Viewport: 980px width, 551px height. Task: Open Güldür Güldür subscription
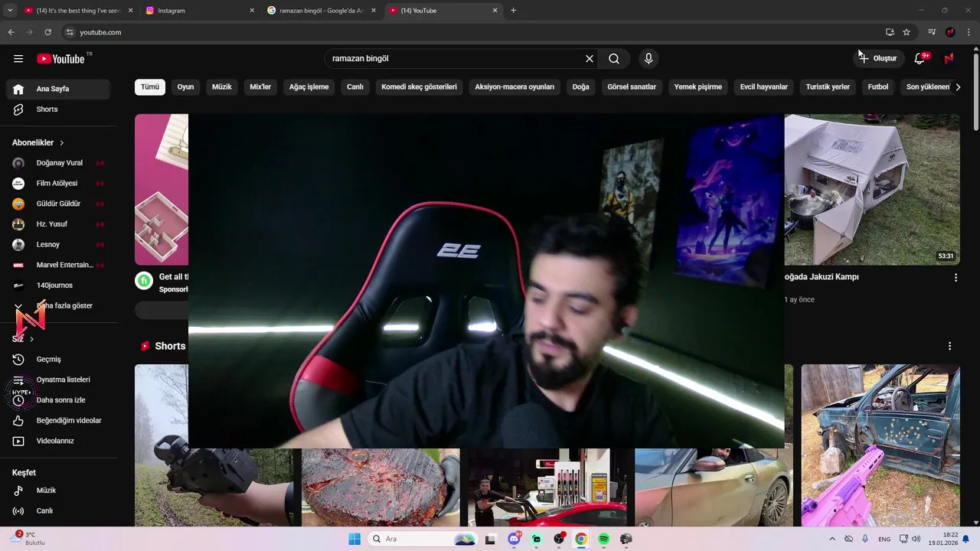58,204
